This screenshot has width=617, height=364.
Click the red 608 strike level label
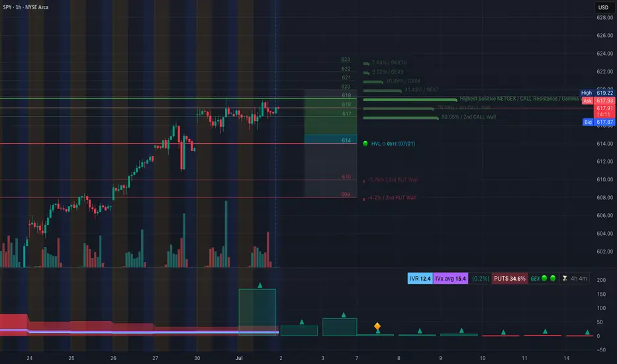(346, 195)
